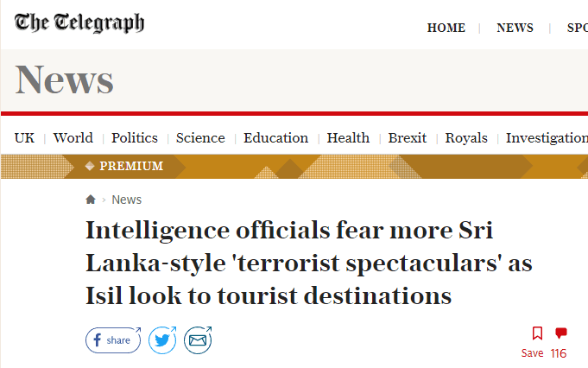Open the Brexit section

pyautogui.click(x=408, y=138)
